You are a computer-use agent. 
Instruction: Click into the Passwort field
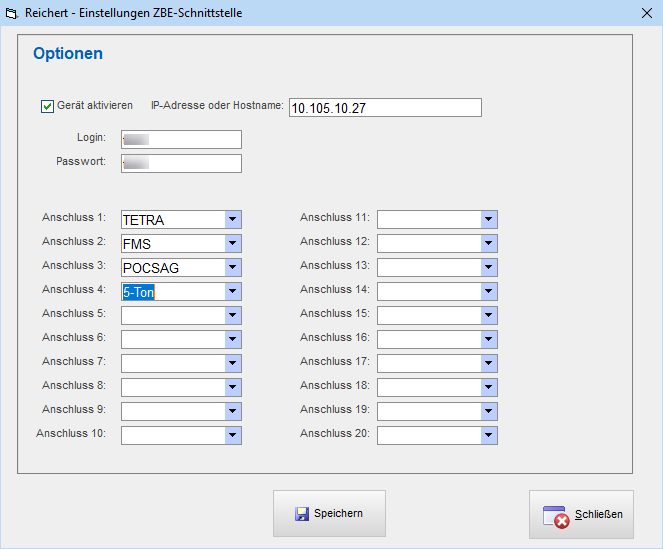click(181, 163)
